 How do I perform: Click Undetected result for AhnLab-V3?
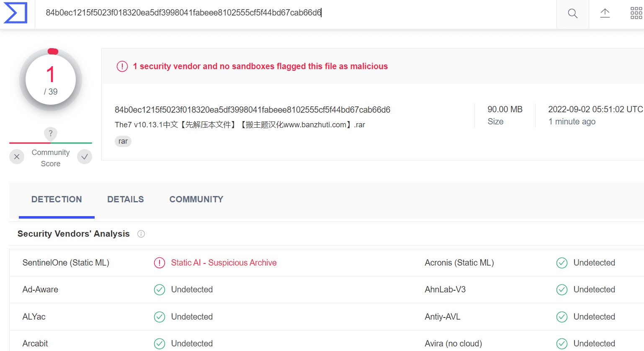[594, 289]
